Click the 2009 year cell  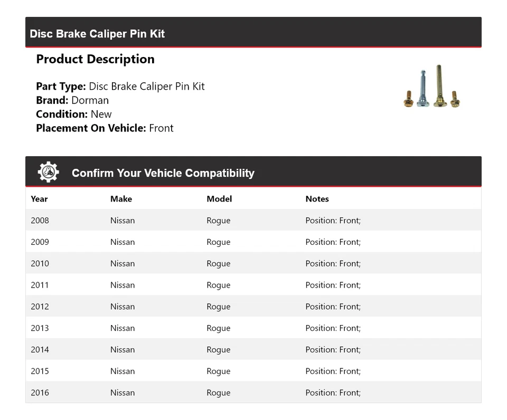pyautogui.click(x=40, y=242)
